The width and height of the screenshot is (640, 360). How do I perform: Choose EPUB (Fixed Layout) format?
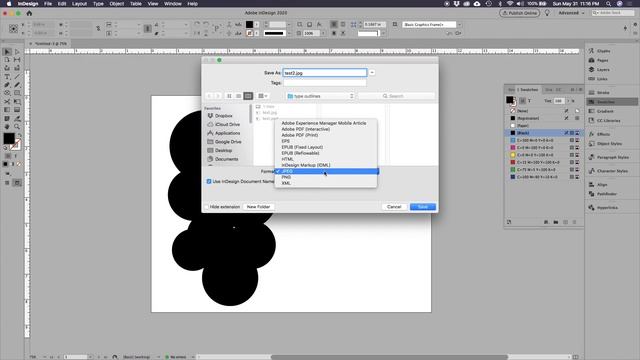(x=302, y=147)
